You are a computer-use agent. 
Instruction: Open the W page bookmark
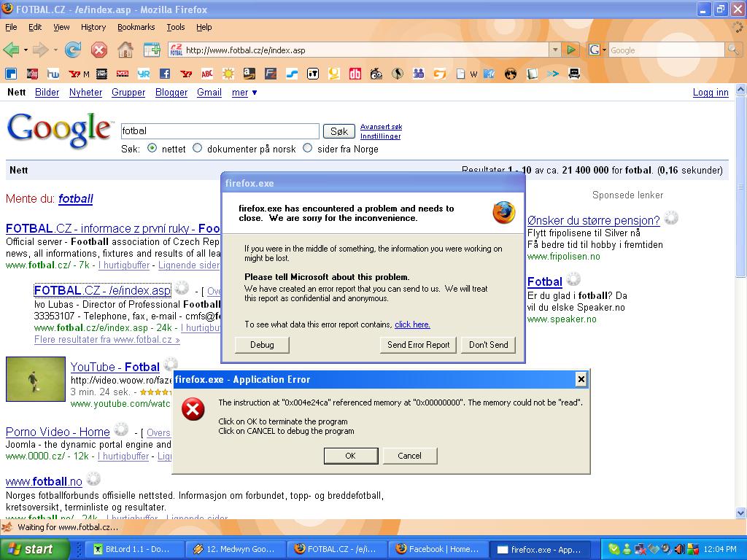[x=467, y=74]
